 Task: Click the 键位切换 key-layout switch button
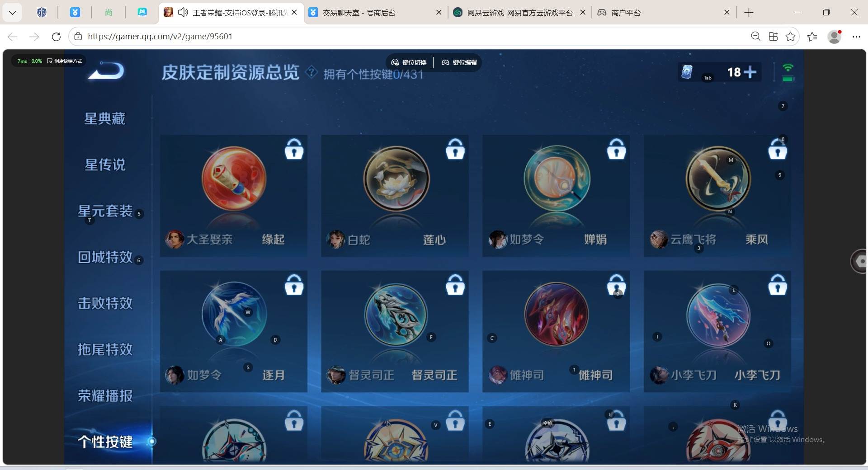point(409,62)
